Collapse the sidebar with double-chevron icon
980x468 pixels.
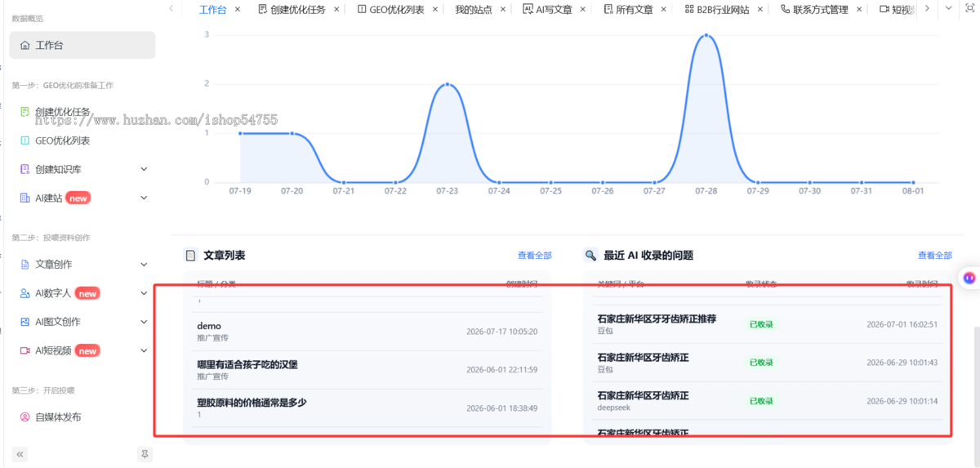(x=20, y=454)
